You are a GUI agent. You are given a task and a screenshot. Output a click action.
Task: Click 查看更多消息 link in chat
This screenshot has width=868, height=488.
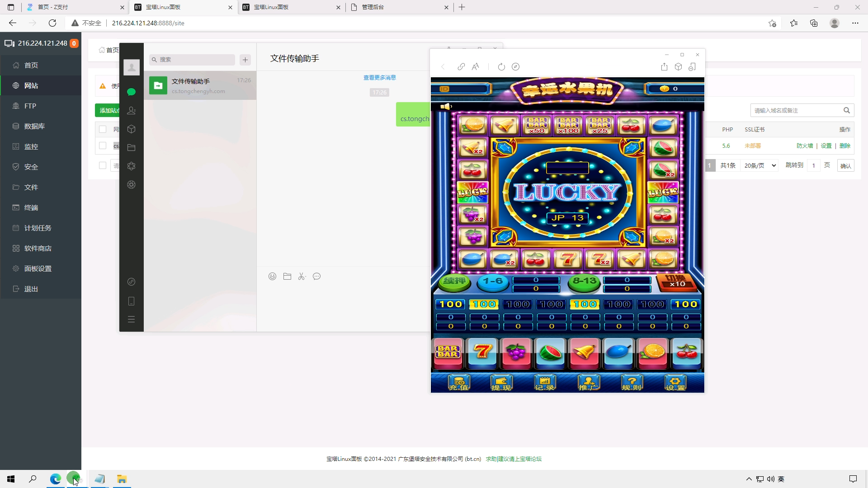click(x=380, y=78)
